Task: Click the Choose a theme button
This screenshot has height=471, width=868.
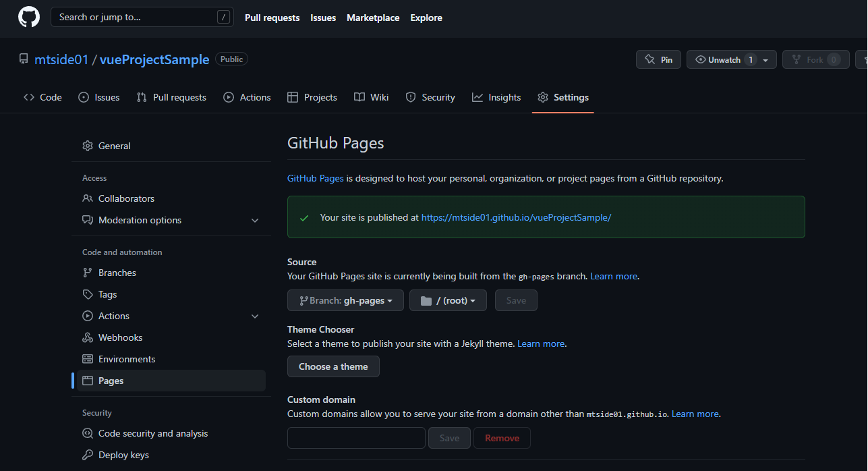Action: coord(333,366)
